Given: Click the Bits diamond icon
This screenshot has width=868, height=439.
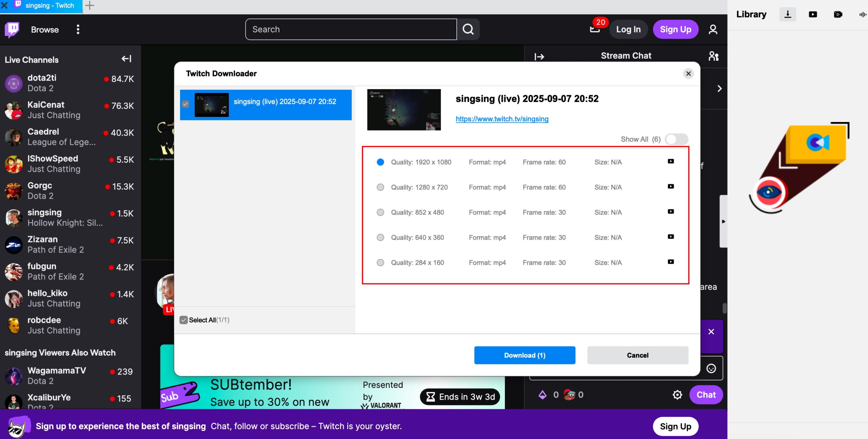Looking at the screenshot, I should click(542, 395).
